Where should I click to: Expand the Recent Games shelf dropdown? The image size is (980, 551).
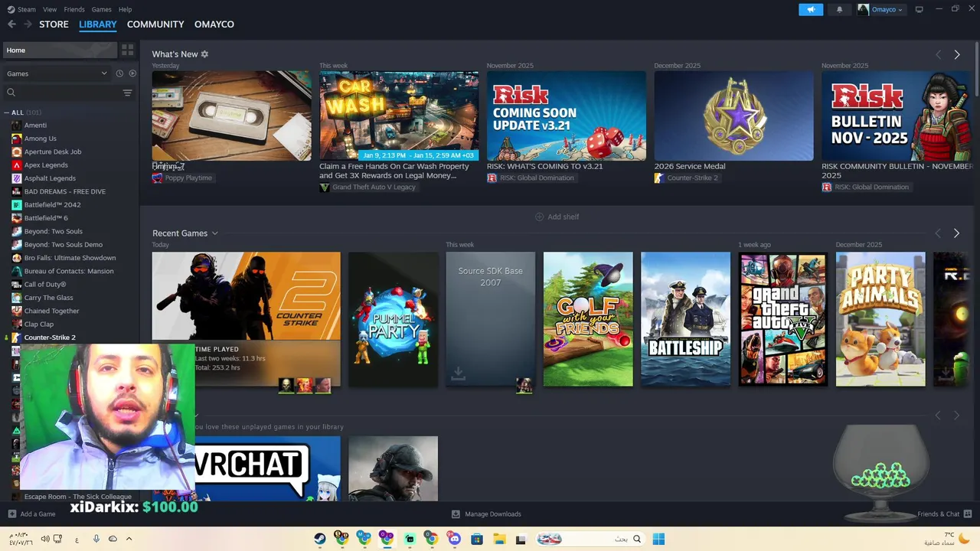point(214,233)
